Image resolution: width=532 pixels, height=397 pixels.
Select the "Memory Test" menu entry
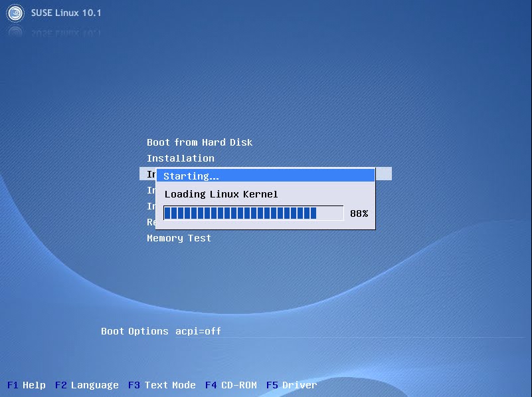[179, 238]
